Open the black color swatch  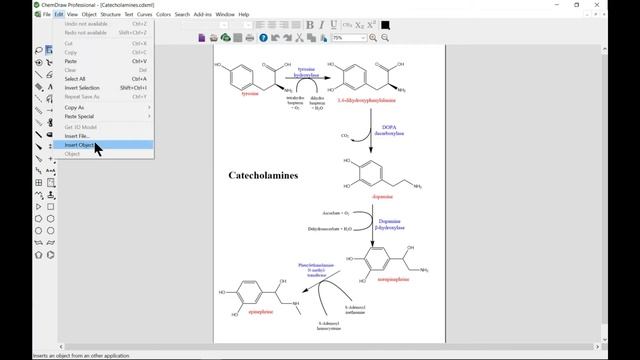click(385, 25)
